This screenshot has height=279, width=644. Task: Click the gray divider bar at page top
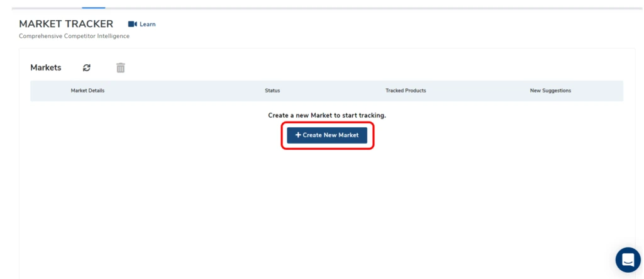click(x=377, y=8)
